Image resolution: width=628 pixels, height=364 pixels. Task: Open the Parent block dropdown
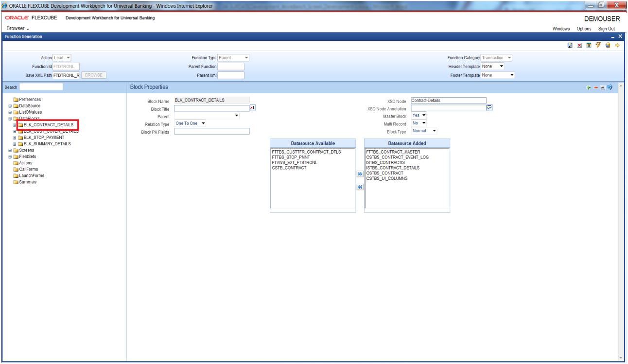(x=207, y=116)
